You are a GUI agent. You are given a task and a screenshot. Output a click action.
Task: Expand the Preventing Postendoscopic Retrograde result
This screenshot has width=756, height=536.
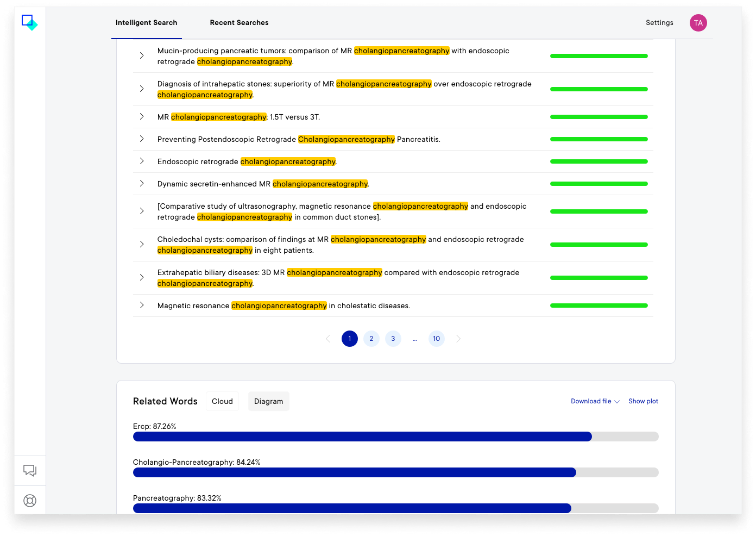[x=142, y=139]
